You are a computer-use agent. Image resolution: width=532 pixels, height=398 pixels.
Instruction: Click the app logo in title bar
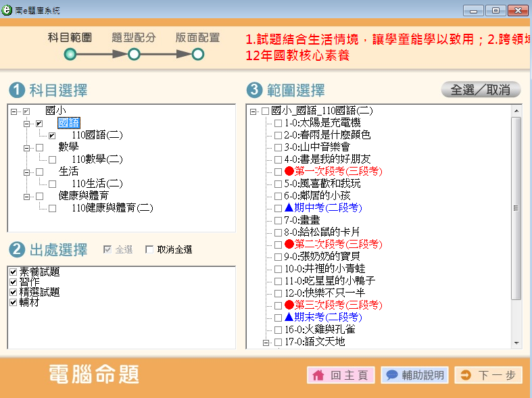point(7,10)
